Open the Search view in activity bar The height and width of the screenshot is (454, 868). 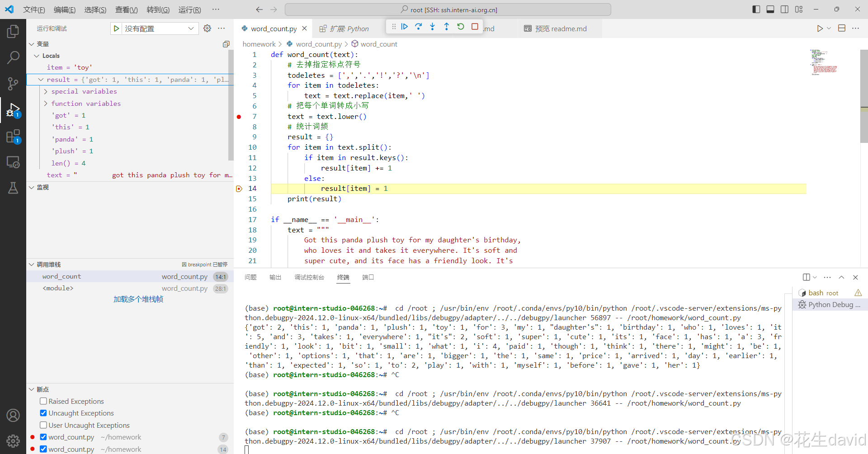13,57
